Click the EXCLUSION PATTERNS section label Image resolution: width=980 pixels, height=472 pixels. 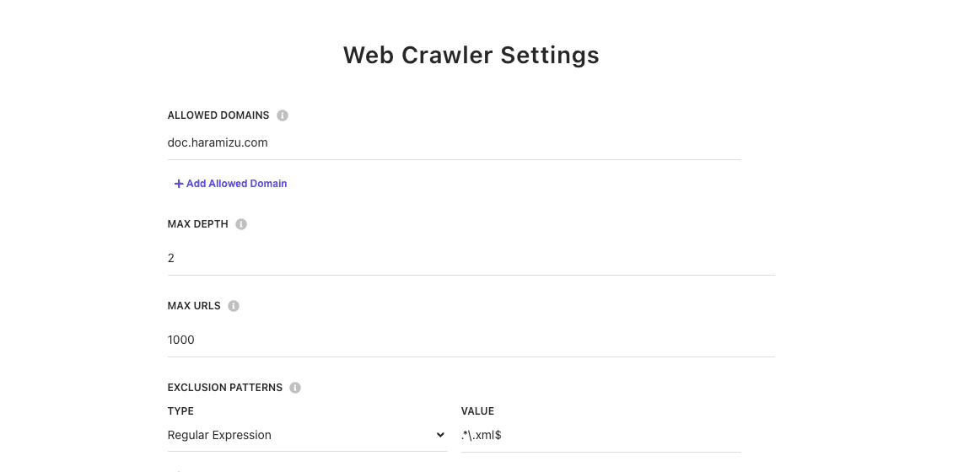pyautogui.click(x=225, y=388)
